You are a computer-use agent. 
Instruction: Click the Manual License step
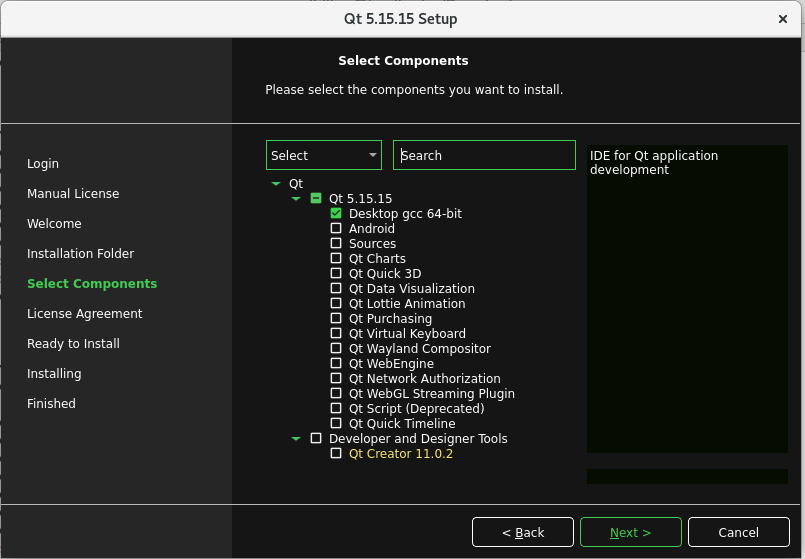tap(73, 194)
